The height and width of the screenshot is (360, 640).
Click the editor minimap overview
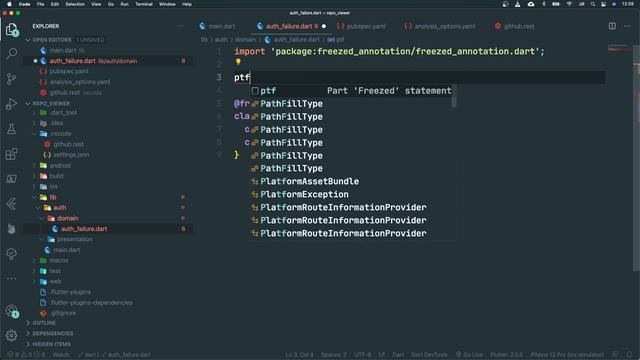click(x=620, y=49)
